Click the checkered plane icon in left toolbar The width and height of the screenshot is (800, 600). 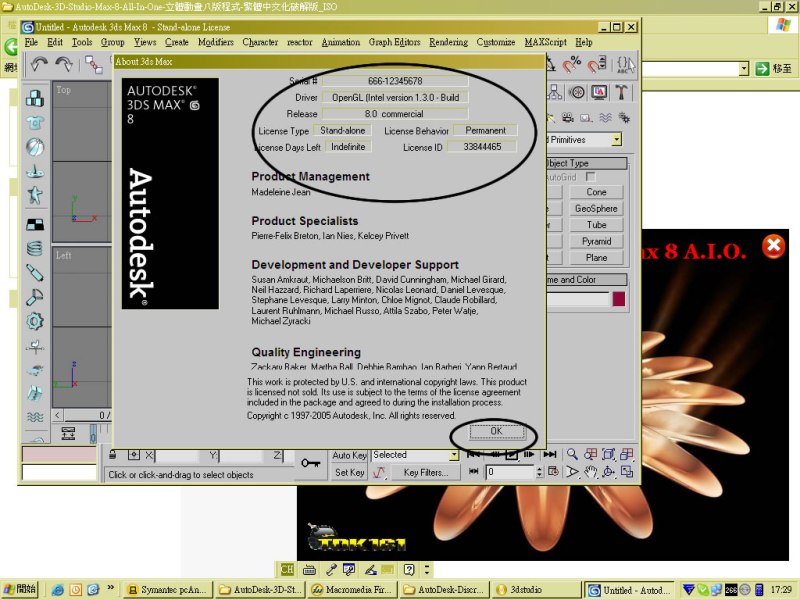[x=35, y=224]
